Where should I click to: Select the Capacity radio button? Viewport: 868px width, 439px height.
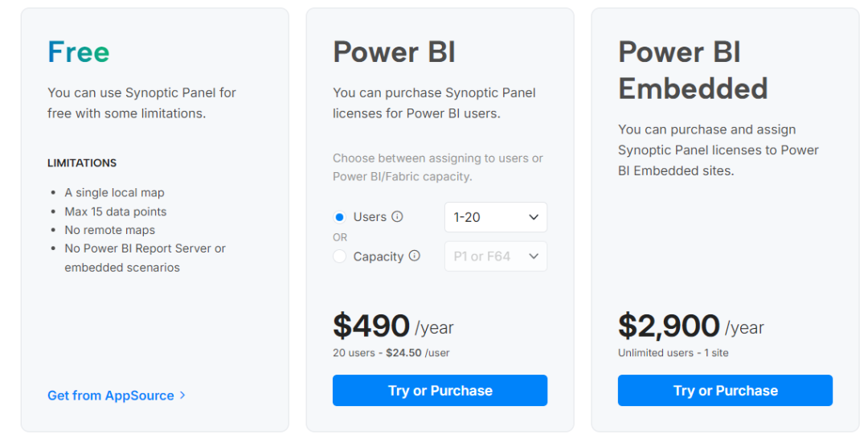pos(339,256)
